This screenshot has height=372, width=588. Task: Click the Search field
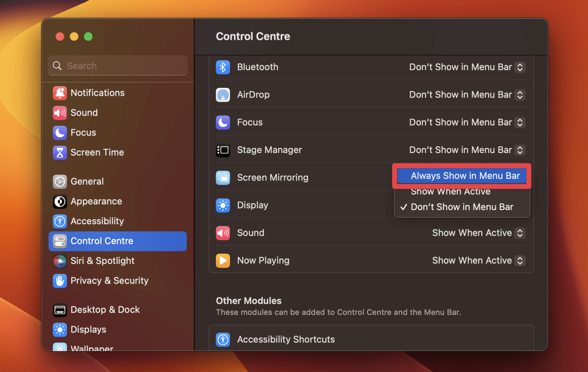point(117,65)
